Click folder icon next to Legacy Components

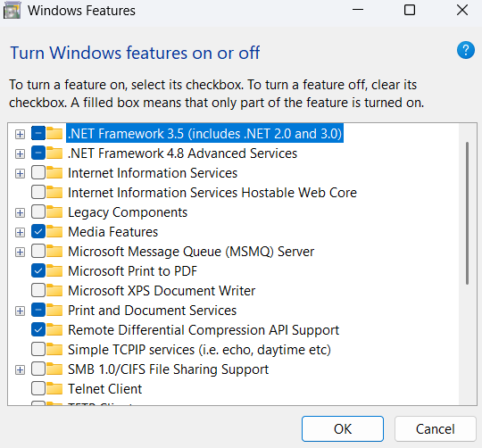coord(54,212)
